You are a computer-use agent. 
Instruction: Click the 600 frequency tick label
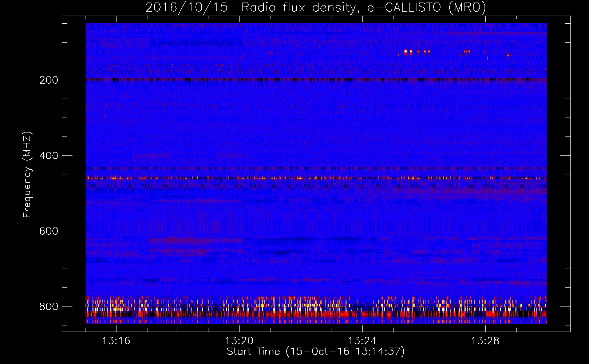(x=48, y=231)
